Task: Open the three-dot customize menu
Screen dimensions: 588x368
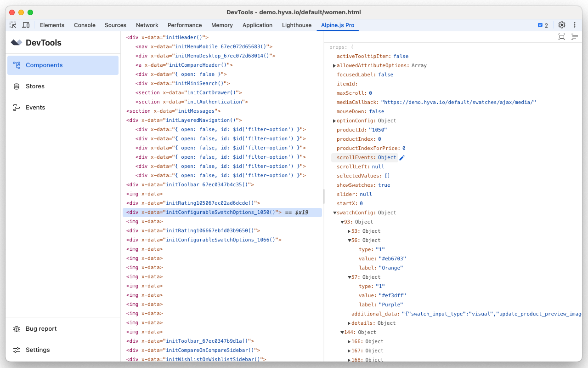Action: (x=575, y=25)
